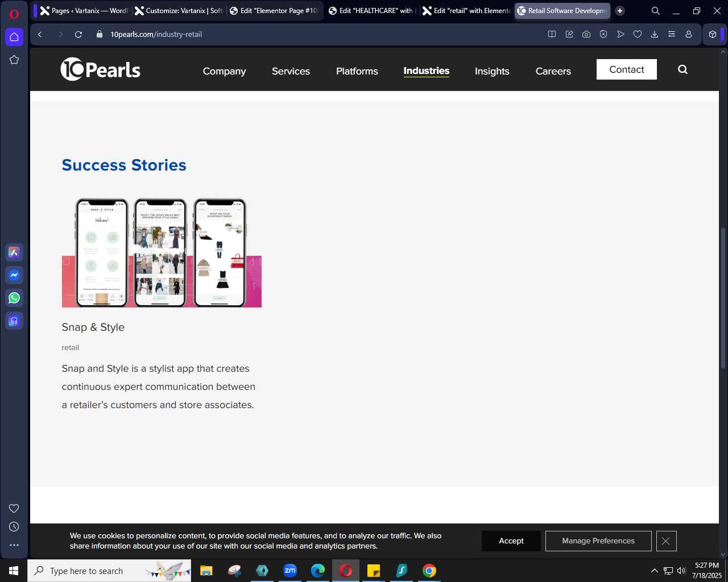This screenshot has height=582, width=728.
Task: Take snapshot with camera icon
Action: [586, 34]
